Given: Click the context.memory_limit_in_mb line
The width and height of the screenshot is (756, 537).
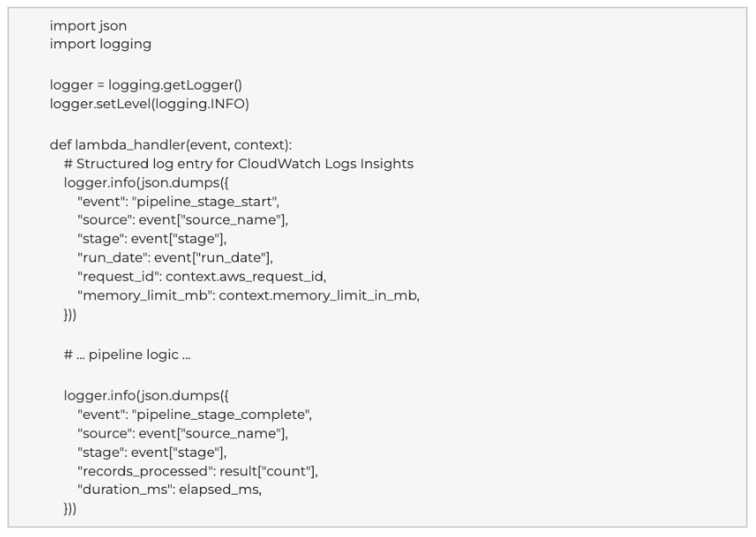Looking at the screenshot, I should pyautogui.click(x=248, y=295).
